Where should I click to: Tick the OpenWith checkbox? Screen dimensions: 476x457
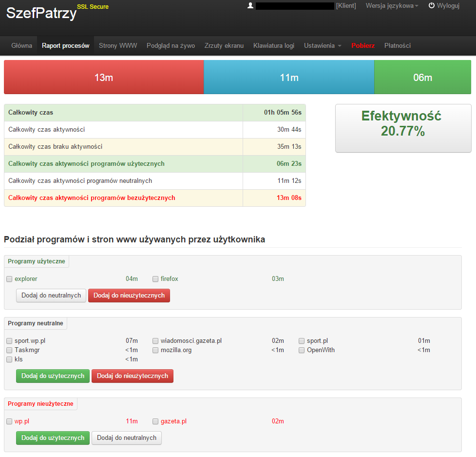point(302,350)
